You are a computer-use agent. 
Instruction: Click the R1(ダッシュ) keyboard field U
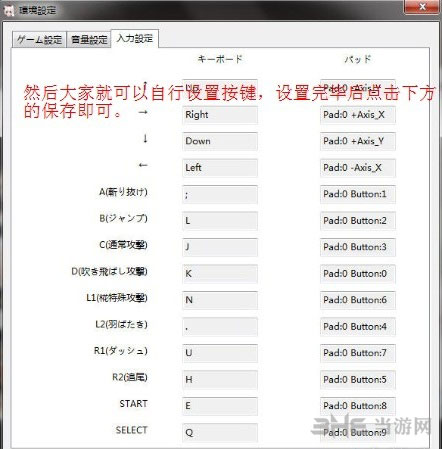[x=220, y=353]
